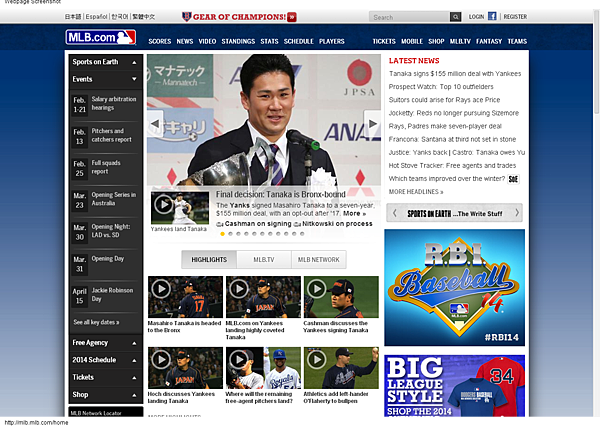Image resolution: width=600 pixels, height=426 pixels.
Task: Play Masahiro Tanaka headed to Bronx video
Action: 185,297
